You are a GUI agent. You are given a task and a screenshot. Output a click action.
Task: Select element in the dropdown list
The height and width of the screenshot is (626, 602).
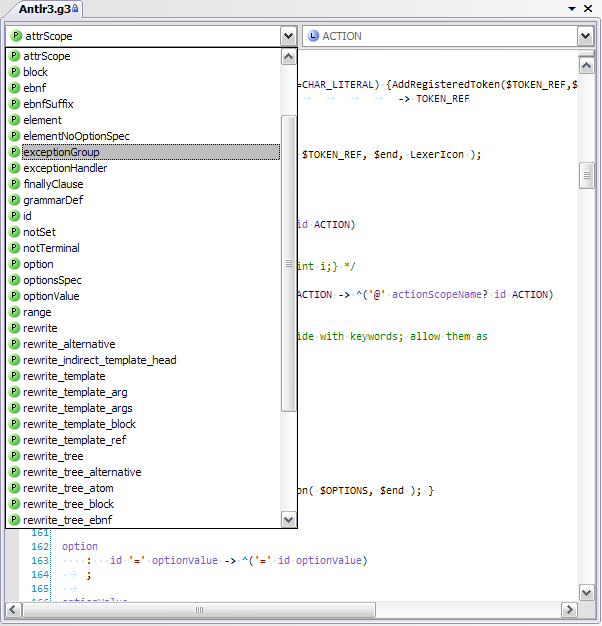144,120
